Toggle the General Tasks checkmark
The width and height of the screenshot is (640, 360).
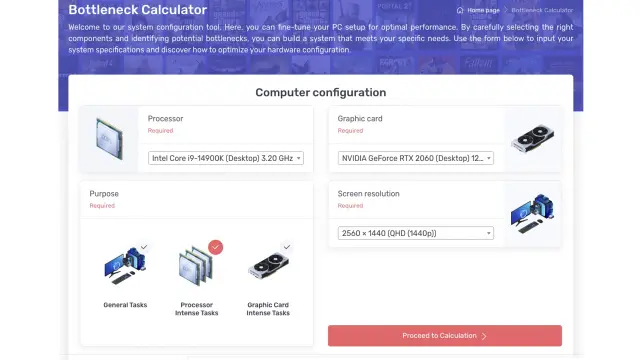pyautogui.click(x=144, y=247)
